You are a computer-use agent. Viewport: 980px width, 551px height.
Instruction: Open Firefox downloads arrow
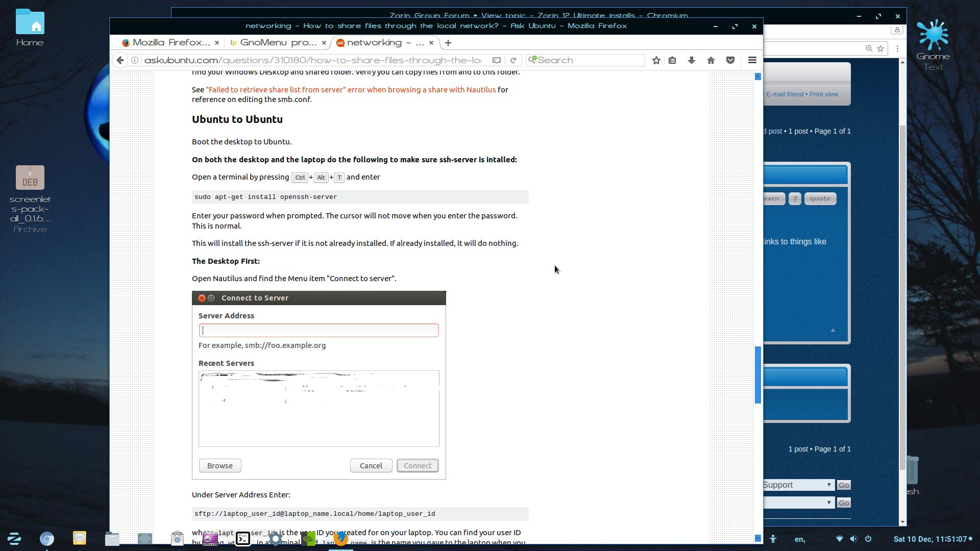692,60
